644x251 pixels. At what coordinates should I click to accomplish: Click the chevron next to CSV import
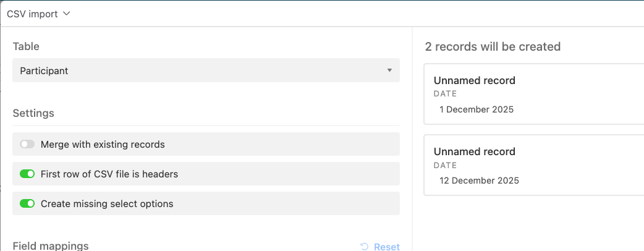67,14
